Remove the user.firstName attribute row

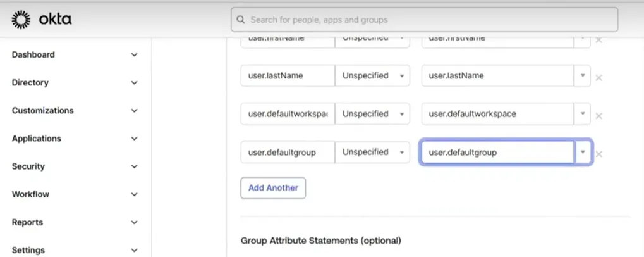coord(599,40)
